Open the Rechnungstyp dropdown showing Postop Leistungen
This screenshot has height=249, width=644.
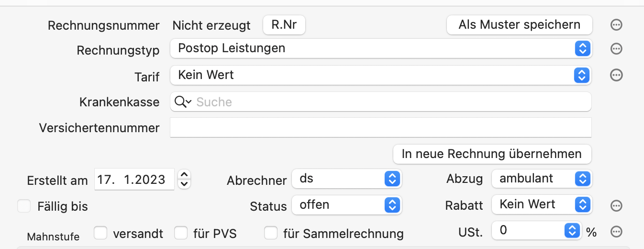click(381, 48)
